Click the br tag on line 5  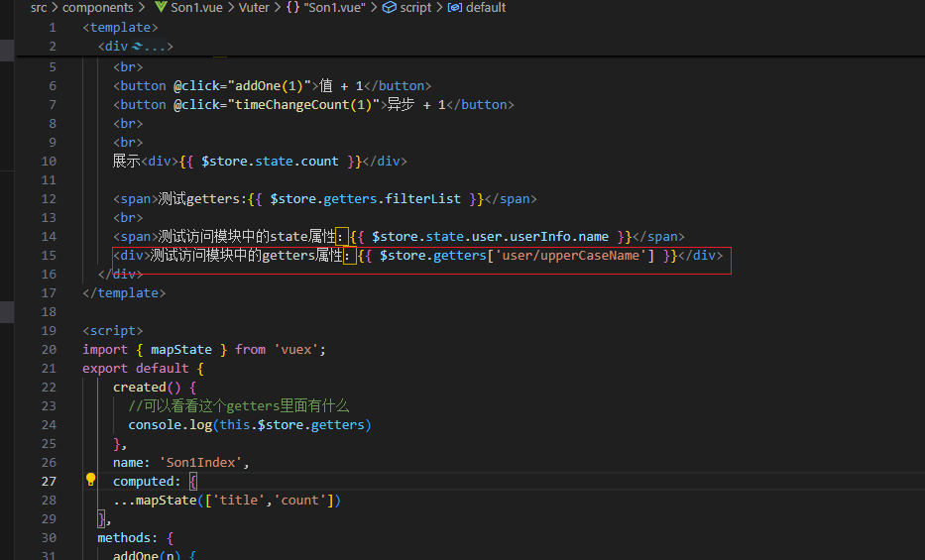(128, 66)
